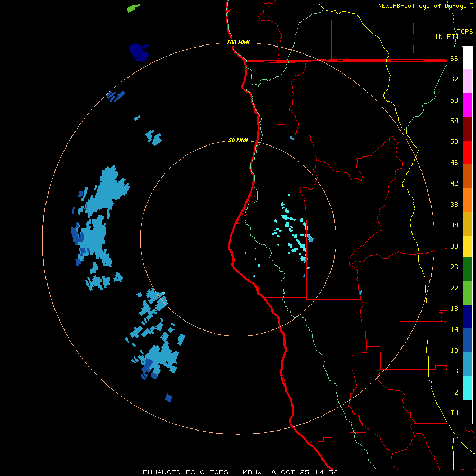This screenshot has width=476, height=476.
Task: Click the "18 OCT 25" date text
Action: coord(288,472)
